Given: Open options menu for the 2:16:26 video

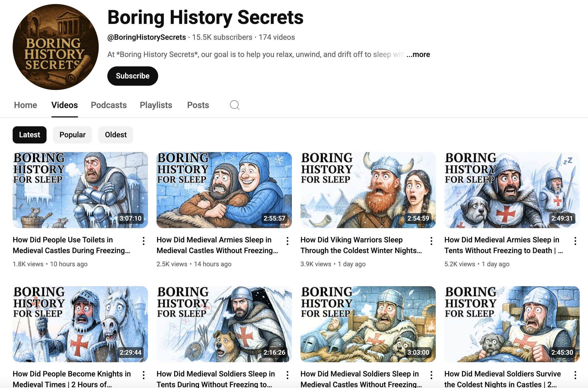Looking at the screenshot, I should pyautogui.click(x=288, y=375).
